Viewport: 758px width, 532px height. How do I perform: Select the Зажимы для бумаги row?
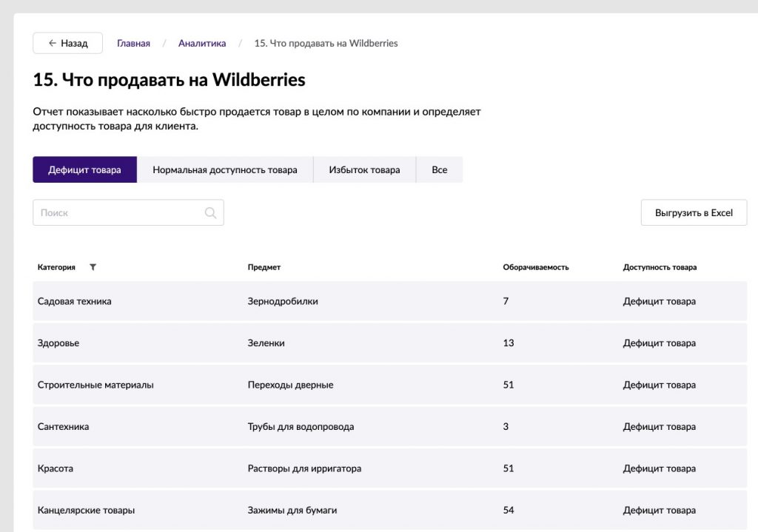(389, 511)
